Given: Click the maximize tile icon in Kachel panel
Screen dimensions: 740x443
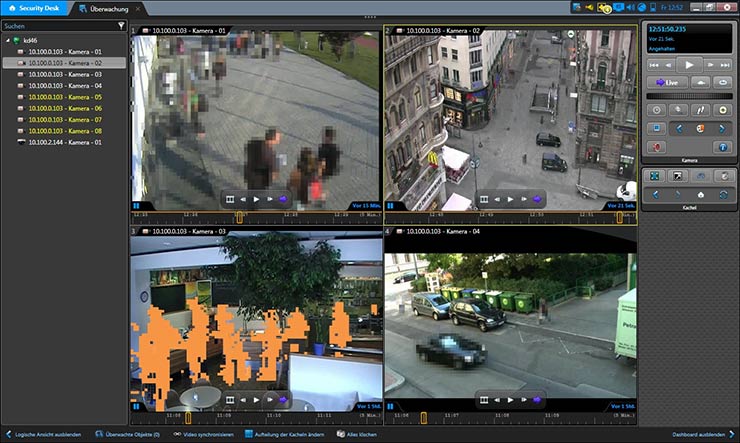Looking at the screenshot, I should click(x=656, y=176).
